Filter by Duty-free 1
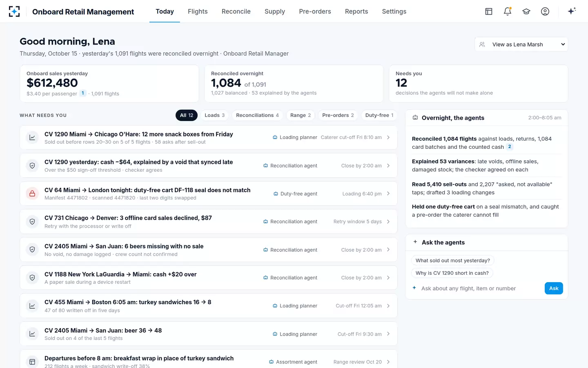 click(x=379, y=115)
